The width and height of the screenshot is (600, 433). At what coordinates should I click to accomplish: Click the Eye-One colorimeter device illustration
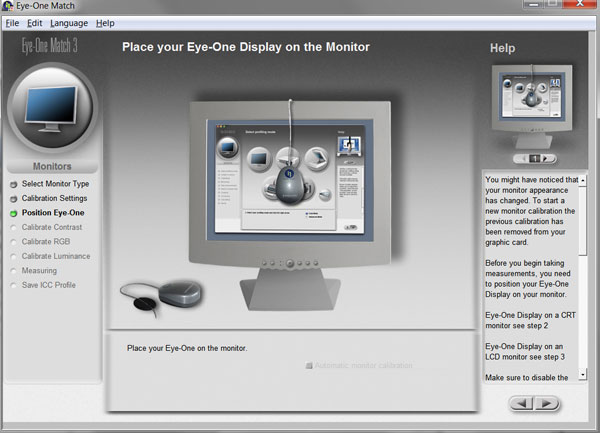162,296
